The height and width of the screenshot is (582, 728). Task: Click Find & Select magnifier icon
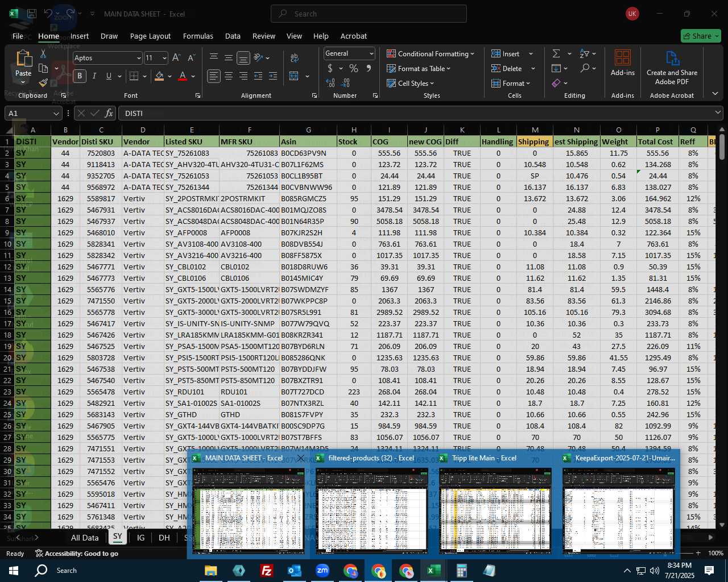click(x=585, y=68)
